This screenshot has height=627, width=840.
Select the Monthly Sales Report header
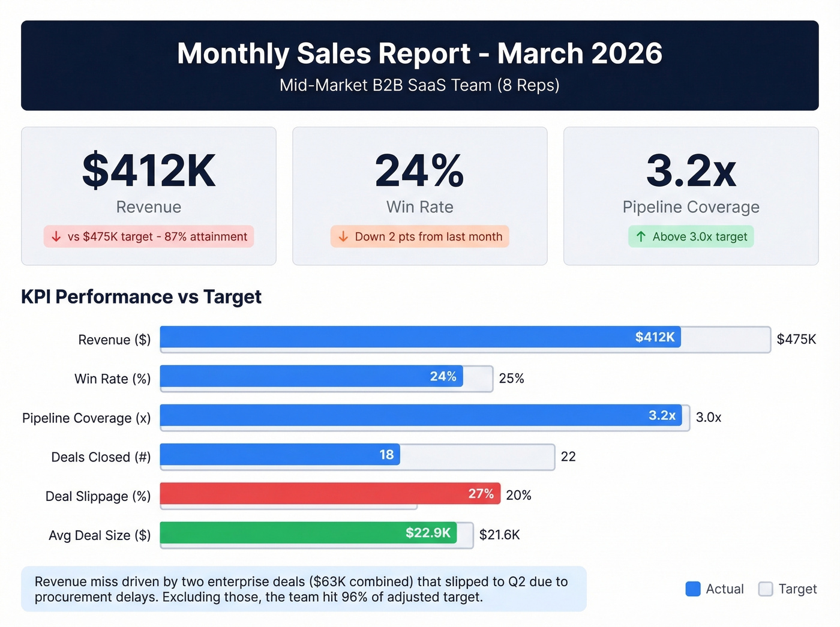point(419,53)
